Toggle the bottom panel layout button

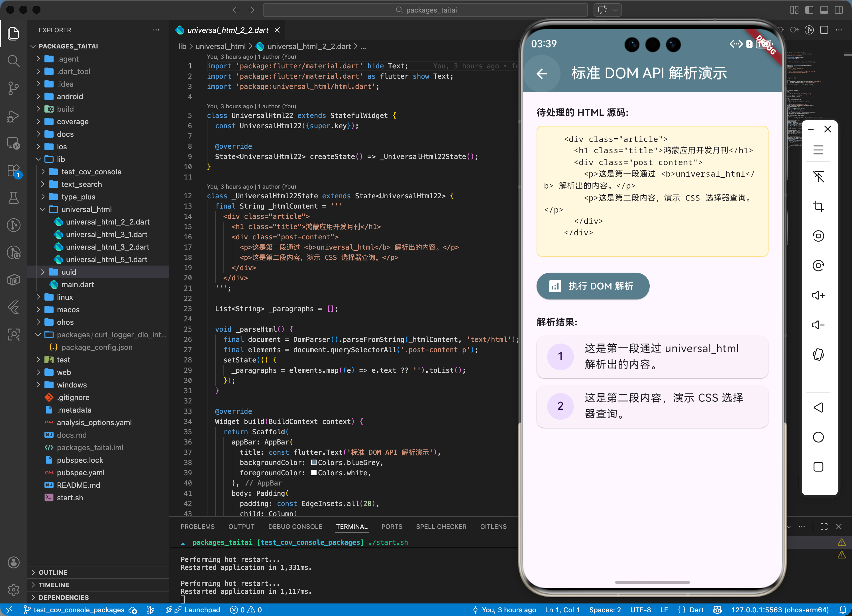[x=824, y=10]
